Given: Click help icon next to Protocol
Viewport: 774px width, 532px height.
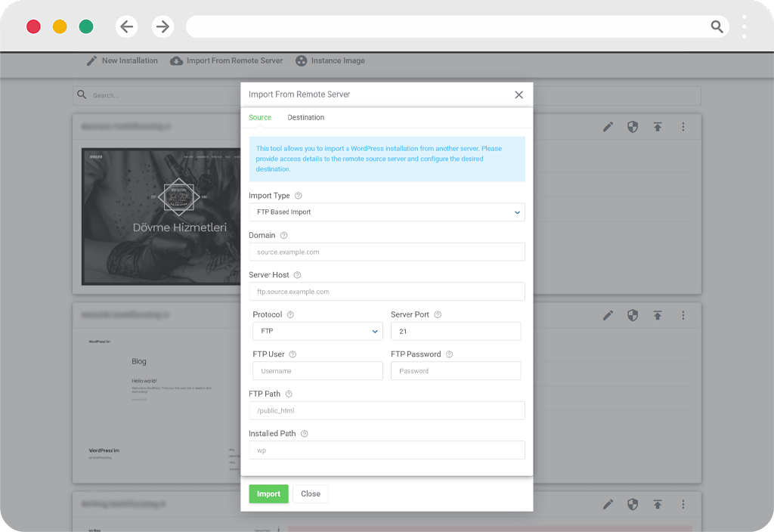Looking at the screenshot, I should click(290, 315).
